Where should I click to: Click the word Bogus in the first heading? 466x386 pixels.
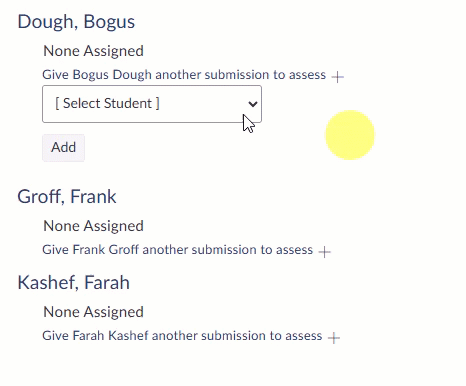click(x=109, y=22)
